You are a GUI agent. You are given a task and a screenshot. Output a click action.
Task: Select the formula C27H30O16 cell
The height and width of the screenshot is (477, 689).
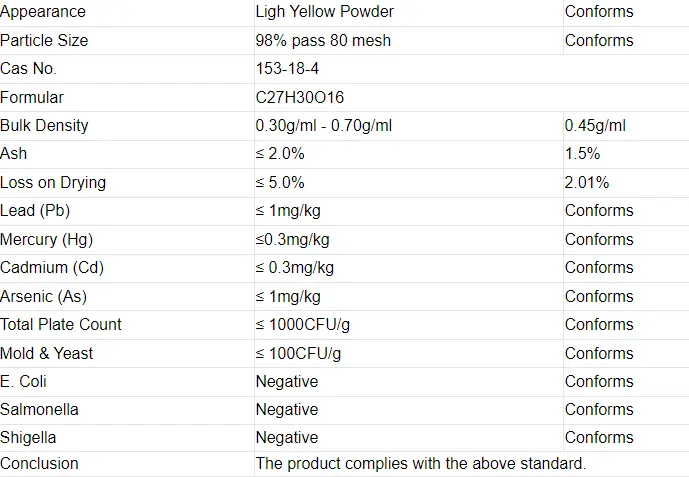coord(300,97)
